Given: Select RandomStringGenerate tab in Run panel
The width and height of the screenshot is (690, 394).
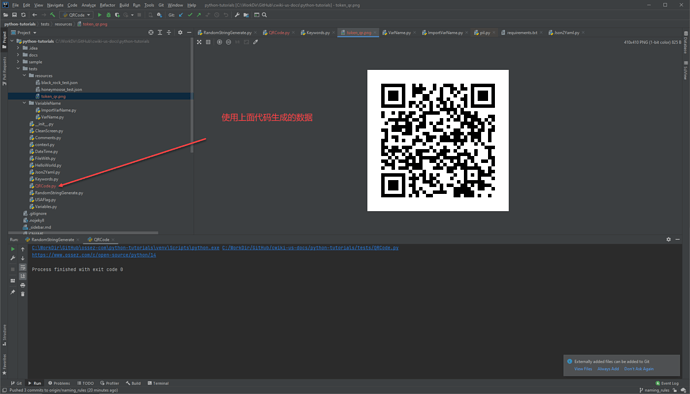Looking at the screenshot, I should tap(53, 240).
